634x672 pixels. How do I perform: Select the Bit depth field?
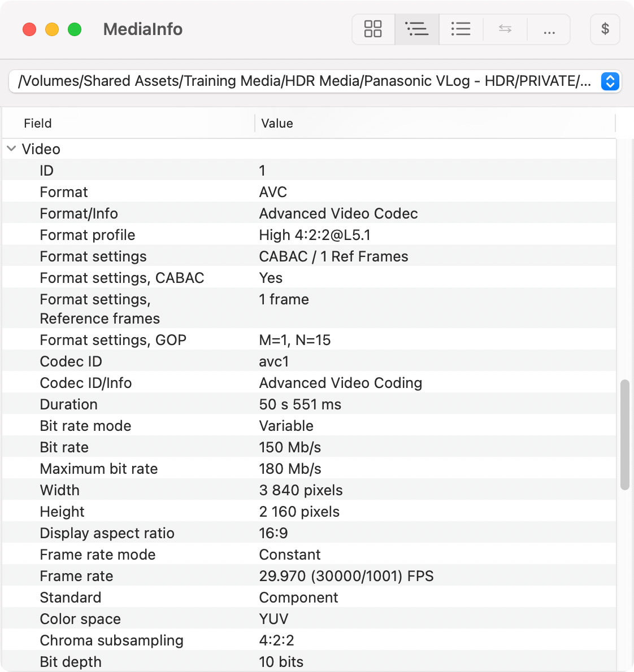pyautogui.click(x=71, y=661)
